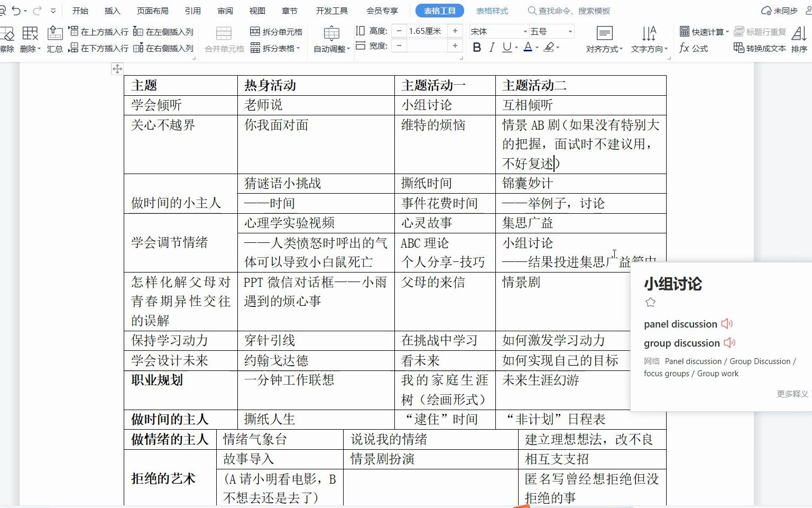Open the 会员专享 tab
This screenshot has height=508, width=812.
tap(382, 11)
